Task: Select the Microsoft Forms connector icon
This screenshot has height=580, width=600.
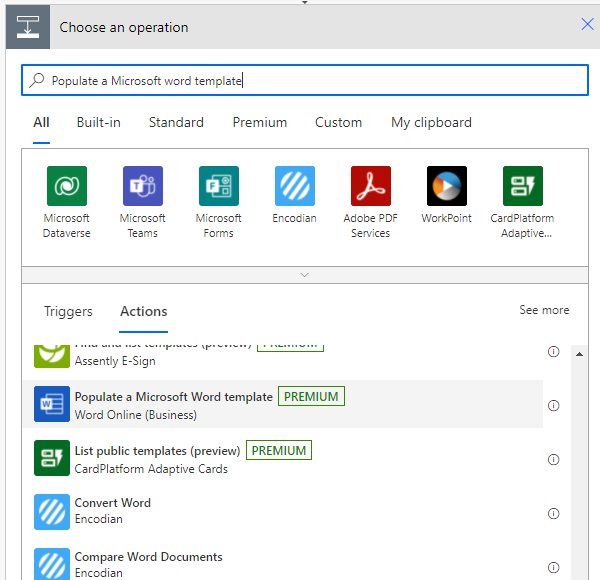Action: pos(218,186)
